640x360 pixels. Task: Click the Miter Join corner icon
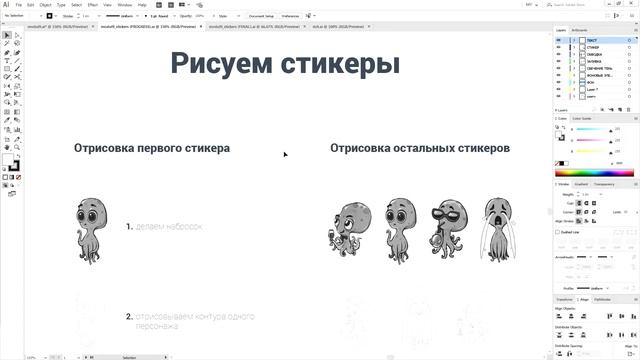[x=579, y=212]
